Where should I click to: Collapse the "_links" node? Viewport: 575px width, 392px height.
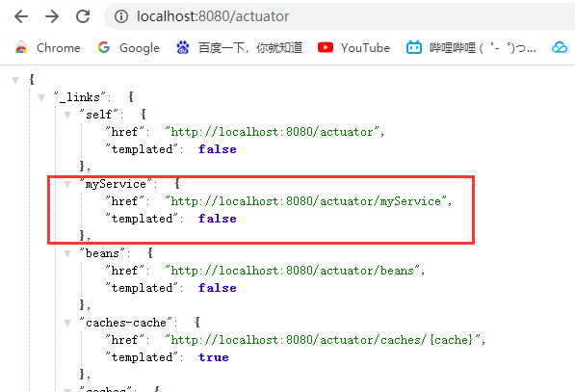click(41, 97)
